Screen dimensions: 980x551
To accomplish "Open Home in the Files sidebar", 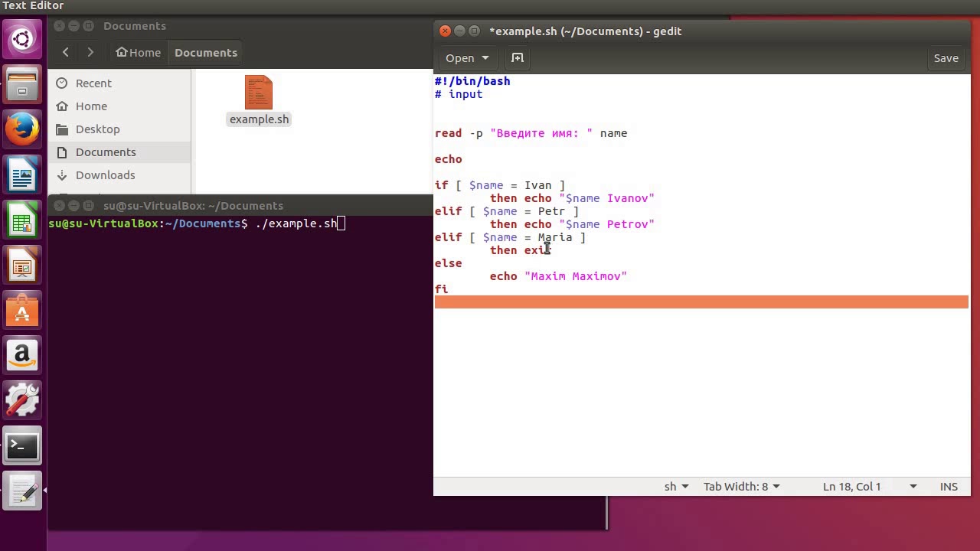I will point(119,106).
